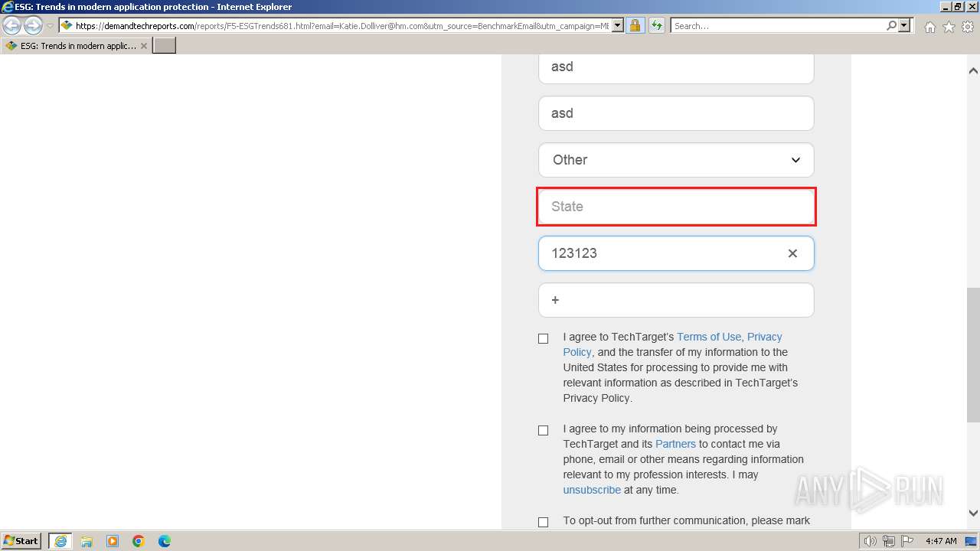This screenshot has height=551, width=980.
Task: Open Internet Explorer in the taskbar
Action: 60,541
